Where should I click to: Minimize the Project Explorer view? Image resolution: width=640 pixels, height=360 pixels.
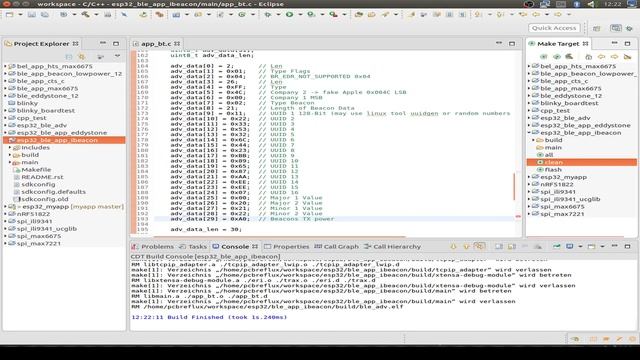103,43
